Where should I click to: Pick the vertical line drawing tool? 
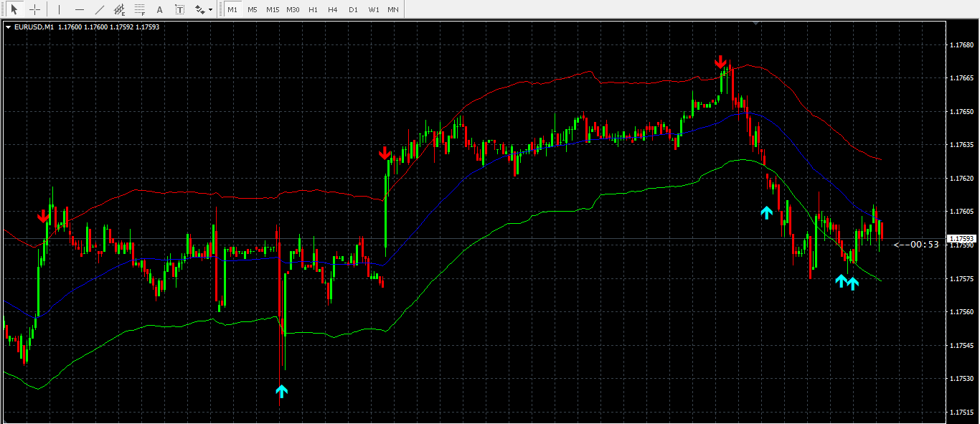coord(59,10)
